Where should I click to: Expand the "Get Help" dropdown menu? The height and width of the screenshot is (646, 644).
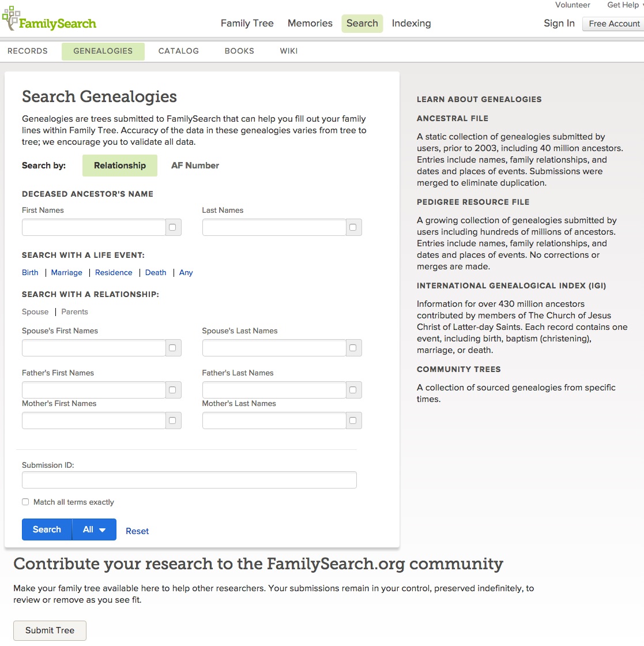click(x=623, y=5)
